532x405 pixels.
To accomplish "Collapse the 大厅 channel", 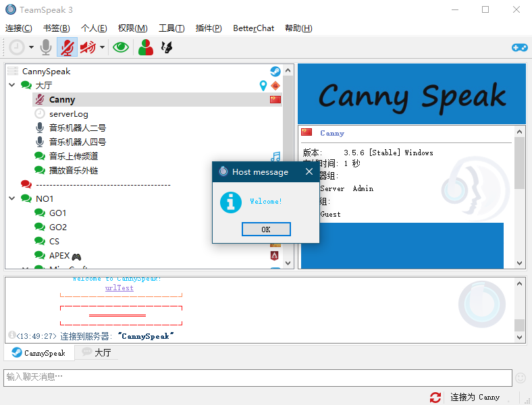I will (12, 85).
